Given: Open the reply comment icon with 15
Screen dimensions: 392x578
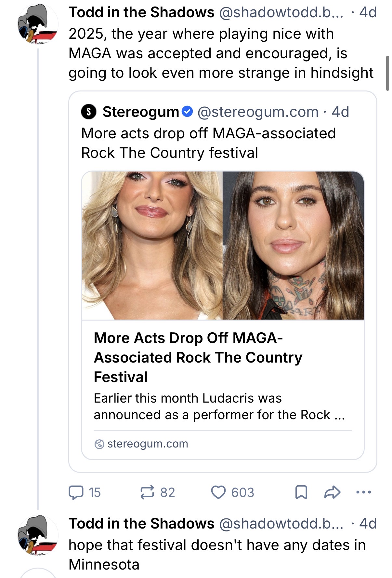Looking at the screenshot, I should [x=84, y=492].
